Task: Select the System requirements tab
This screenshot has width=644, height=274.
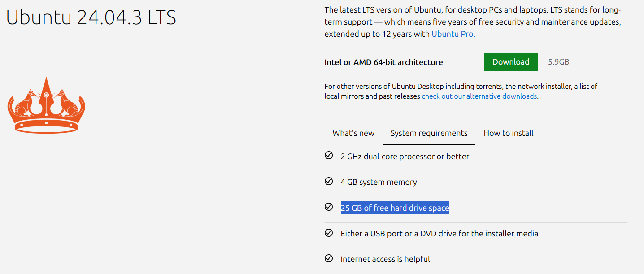Action: point(429,133)
